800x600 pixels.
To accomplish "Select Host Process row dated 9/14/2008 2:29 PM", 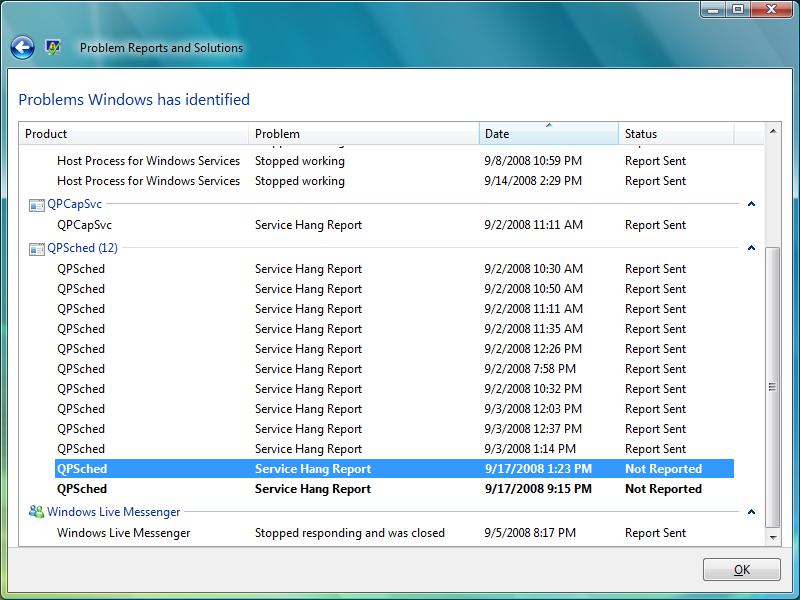I will coord(394,181).
